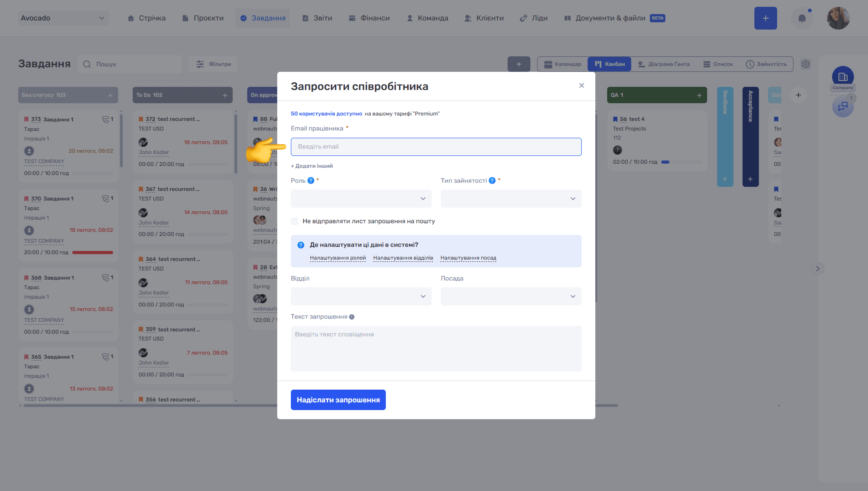Click subtask icon on task 368

[105, 278]
